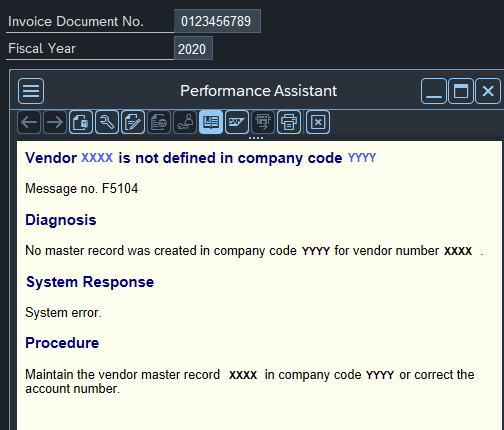
Task: Click the vendor XXXX link in heading
Action: pyautogui.click(x=97, y=158)
